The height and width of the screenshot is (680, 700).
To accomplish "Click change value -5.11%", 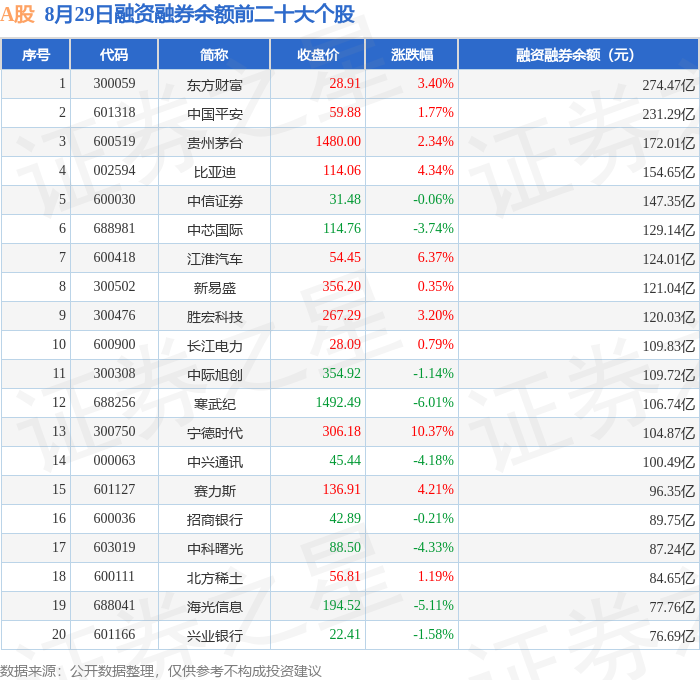I will coord(433,605).
